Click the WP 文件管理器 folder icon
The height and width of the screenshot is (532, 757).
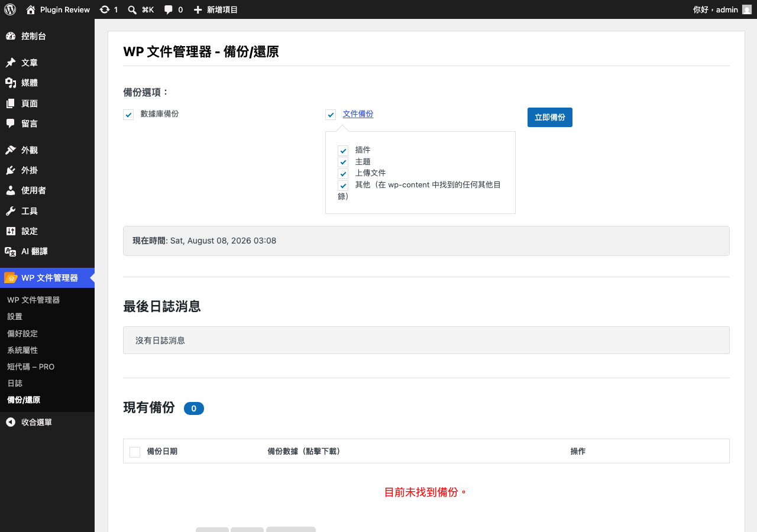point(11,278)
